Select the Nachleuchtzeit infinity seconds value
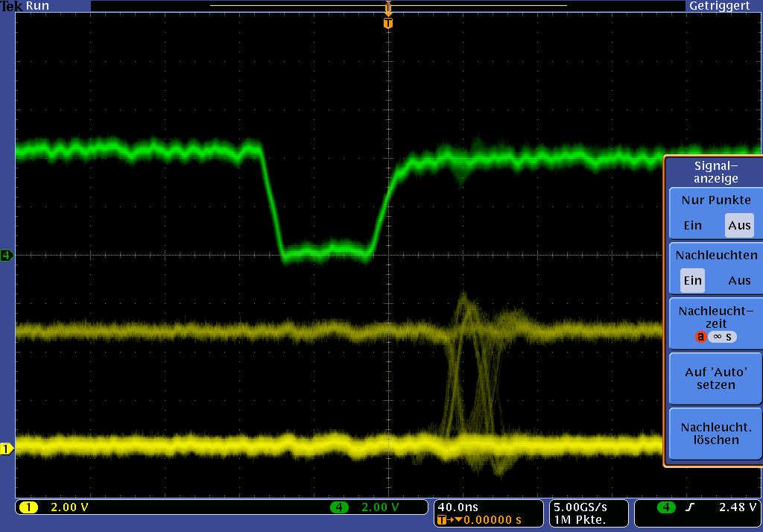This screenshot has height=532, width=763. [x=722, y=337]
